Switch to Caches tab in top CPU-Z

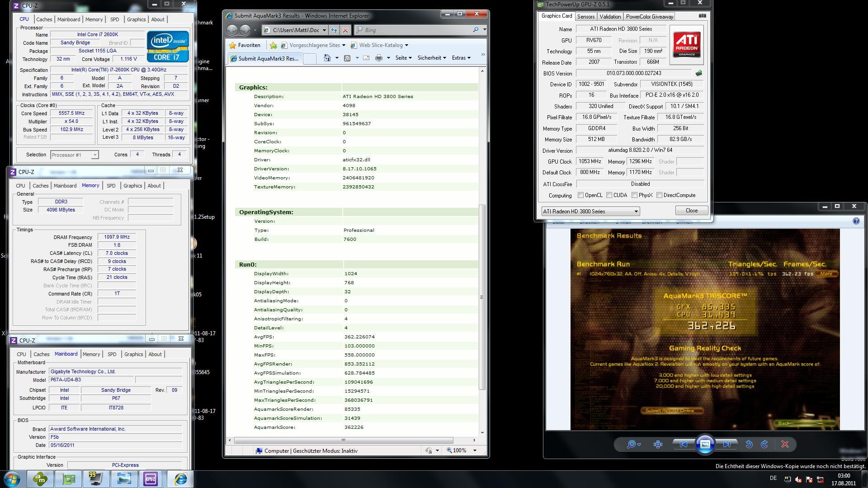(44, 19)
